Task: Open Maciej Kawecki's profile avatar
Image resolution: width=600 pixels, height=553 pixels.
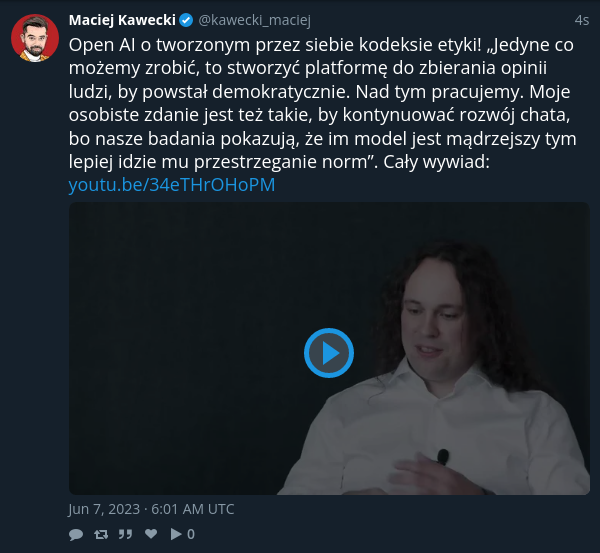Action: pyautogui.click(x=35, y=38)
